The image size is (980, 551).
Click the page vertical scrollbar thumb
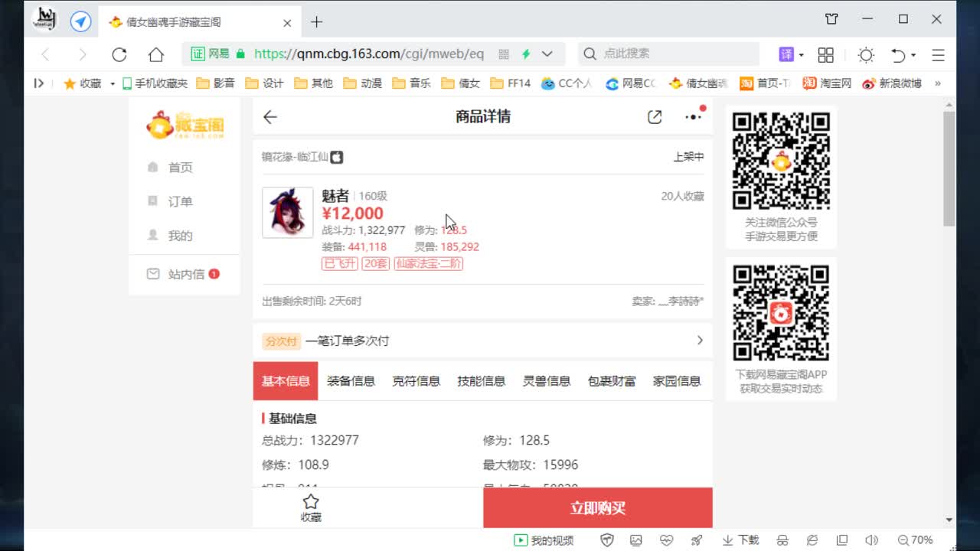coord(949,168)
